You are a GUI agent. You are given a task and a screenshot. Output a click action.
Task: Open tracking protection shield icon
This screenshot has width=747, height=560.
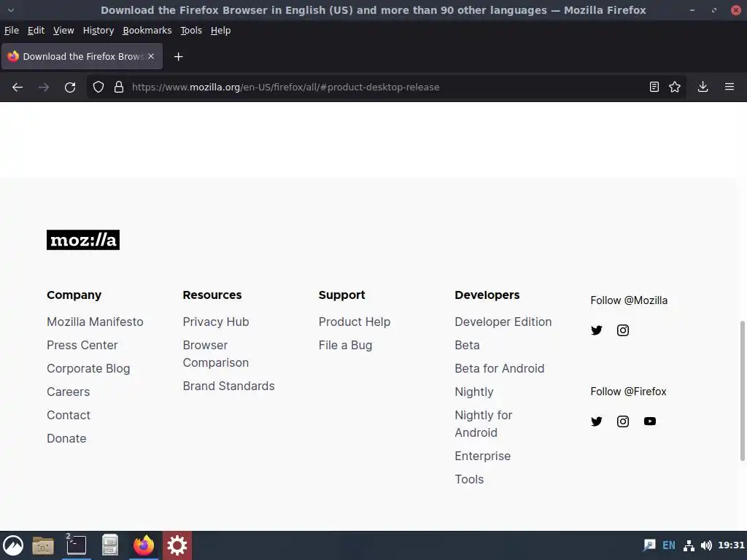(98, 87)
